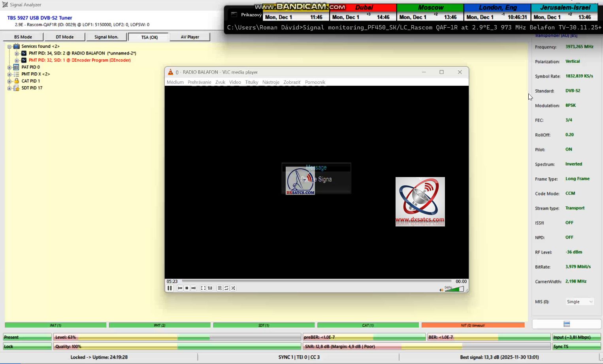Pause playback in VLC player
Image resolution: width=603 pixels, height=364 pixels.
[170, 288]
